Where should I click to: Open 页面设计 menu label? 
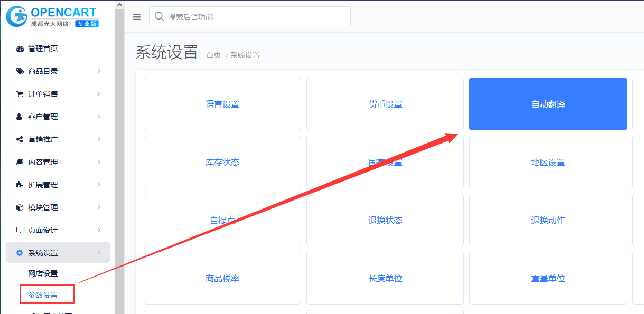pos(43,230)
